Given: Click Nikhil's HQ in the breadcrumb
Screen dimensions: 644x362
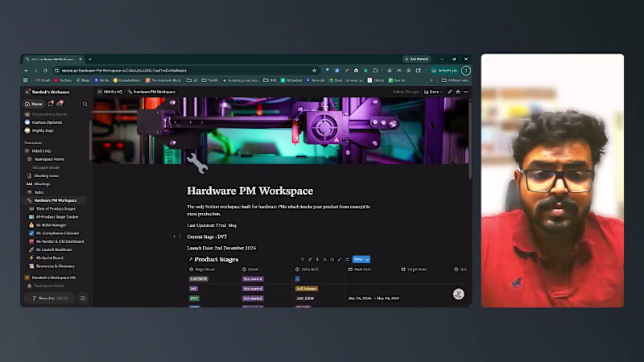Looking at the screenshot, I should tap(110, 92).
